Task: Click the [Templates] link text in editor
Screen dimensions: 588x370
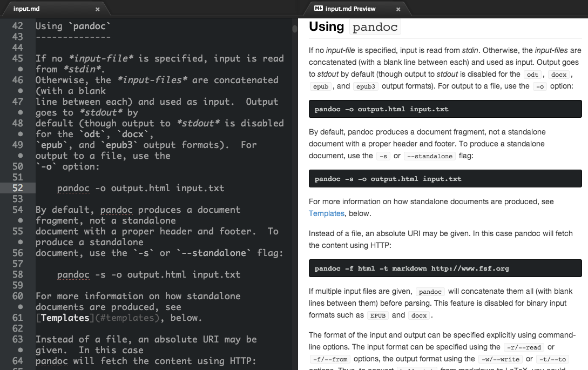Action: coord(65,318)
